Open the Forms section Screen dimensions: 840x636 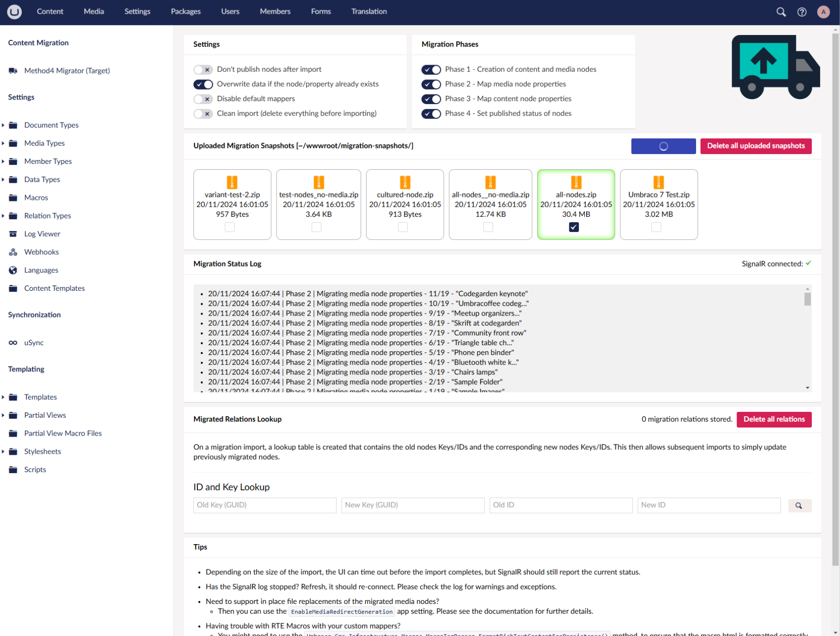(x=321, y=12)
